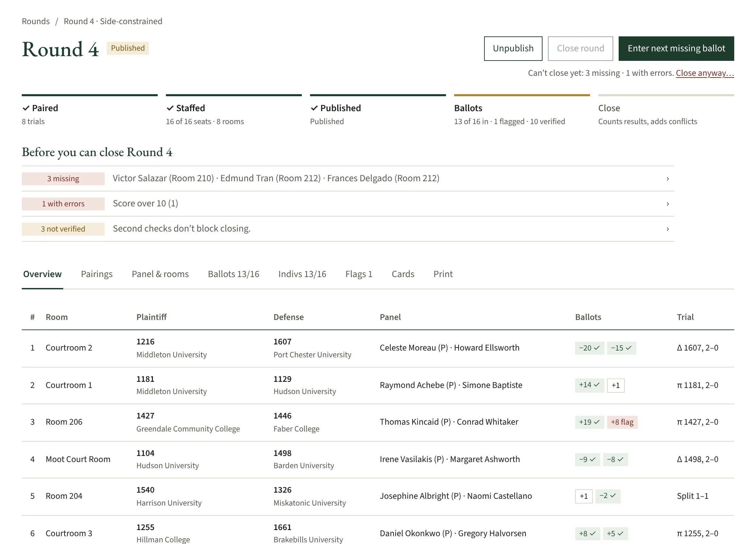
Task: Open the Ballots 13/16 tab
Action: click(x=234, y=274)
